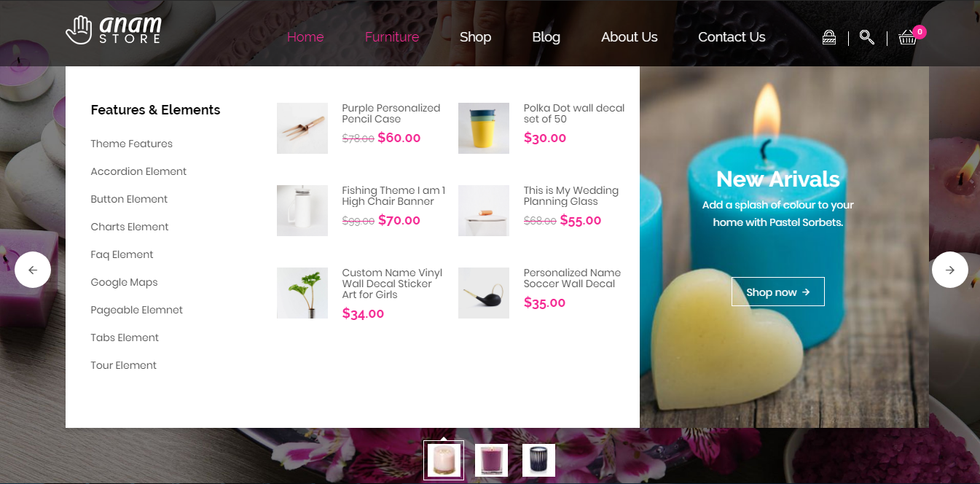Viewport: 980px width, 484px height.
Task: Click the plant vase product image
Action: point(302,293)
